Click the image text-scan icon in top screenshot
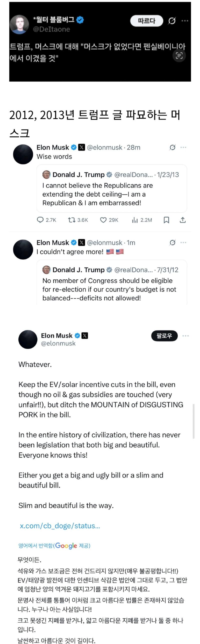The image size is (200, 644). [x=179, y=56]
